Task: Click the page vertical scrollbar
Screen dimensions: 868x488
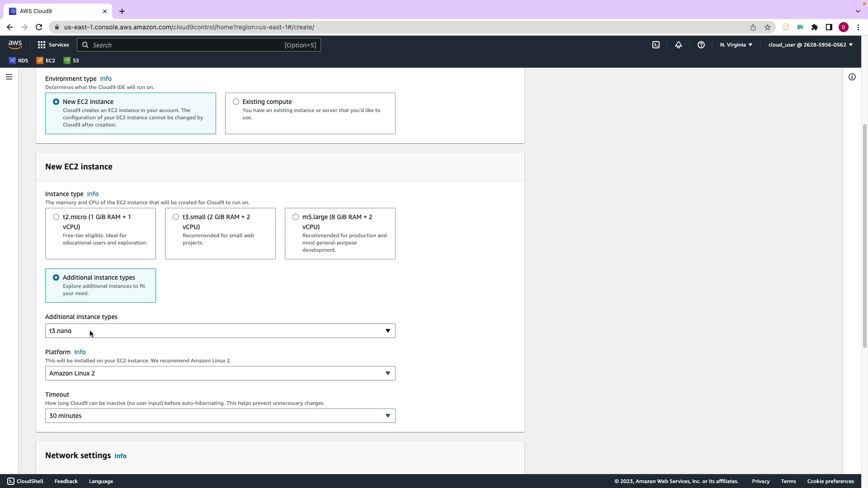Action: 864,235
